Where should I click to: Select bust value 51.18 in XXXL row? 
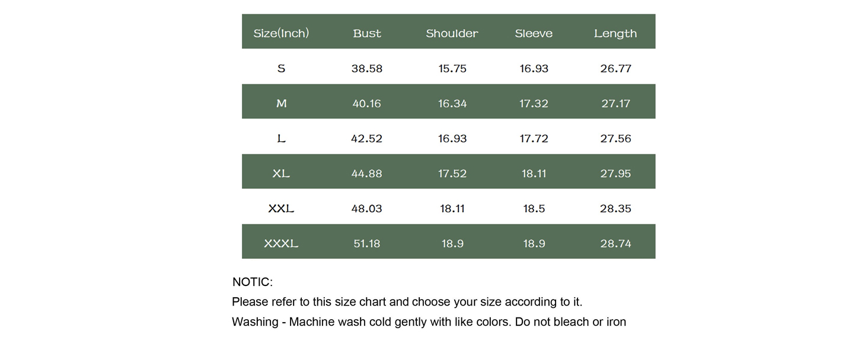367,243
